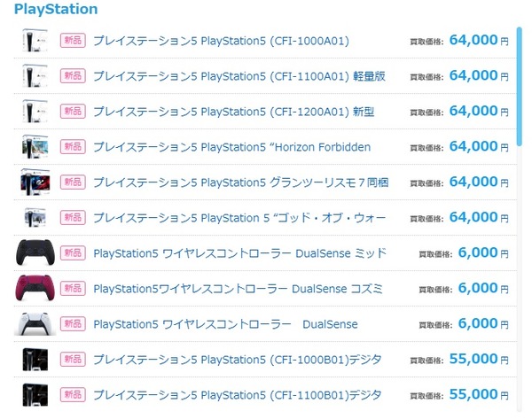The height and width of the screenshot is (419, 532).
Task: Click the 55,000円 price for CFI-1100B01
Action: coord(479,394)
